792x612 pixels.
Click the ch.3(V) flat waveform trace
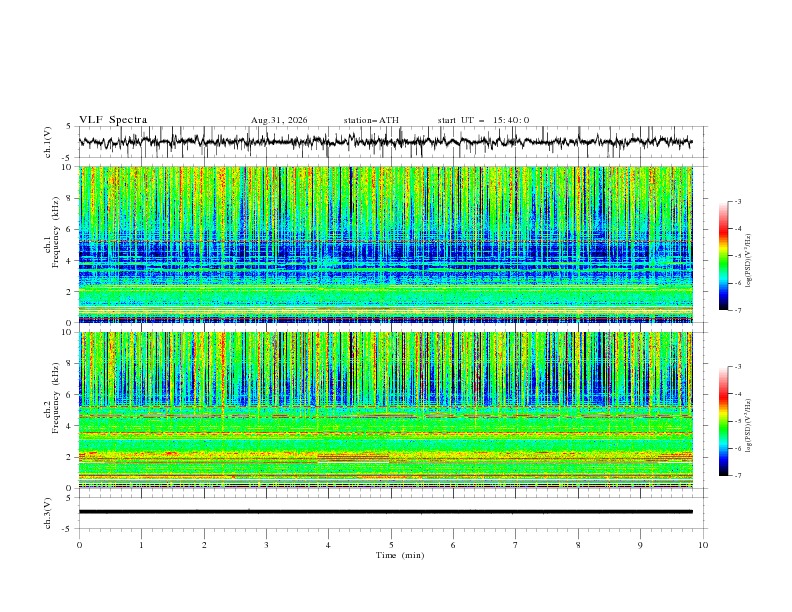(x=385, y=512)
